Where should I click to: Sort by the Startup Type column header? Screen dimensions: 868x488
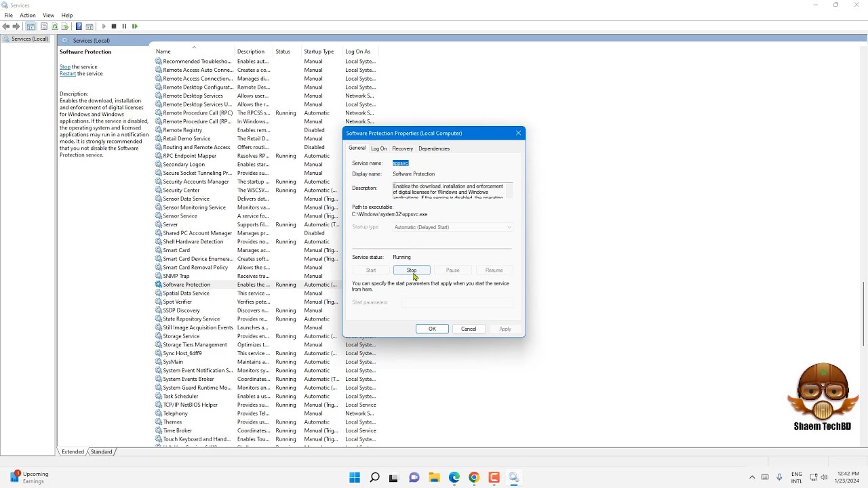point(322,52)
